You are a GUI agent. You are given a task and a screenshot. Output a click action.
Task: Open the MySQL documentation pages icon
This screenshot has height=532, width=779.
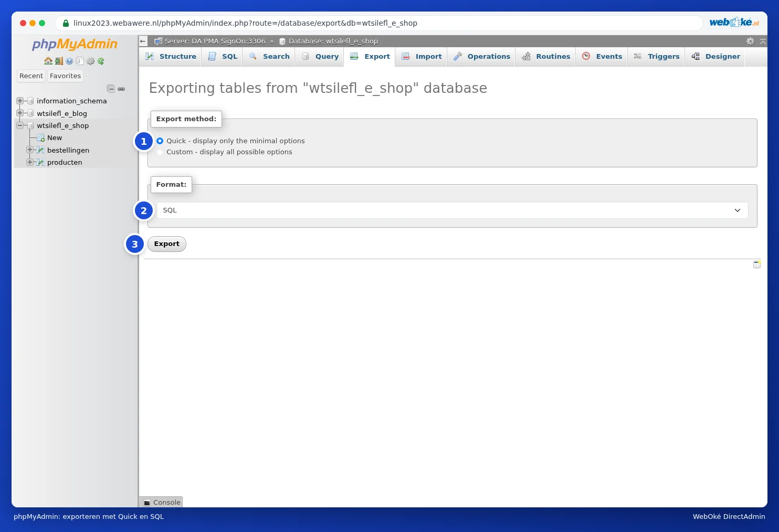[x=80, y=61]
